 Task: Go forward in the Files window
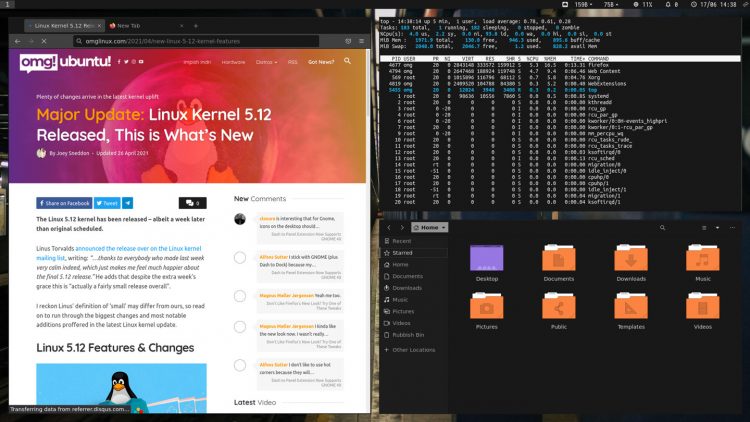click(x=402, y=228)
